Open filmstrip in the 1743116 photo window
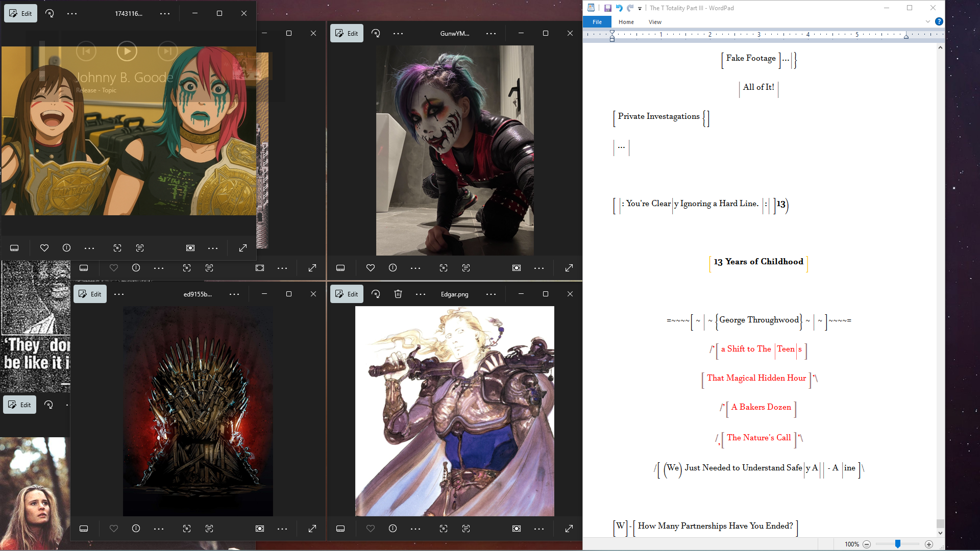 pyautogui.click(x=14, y=248)
